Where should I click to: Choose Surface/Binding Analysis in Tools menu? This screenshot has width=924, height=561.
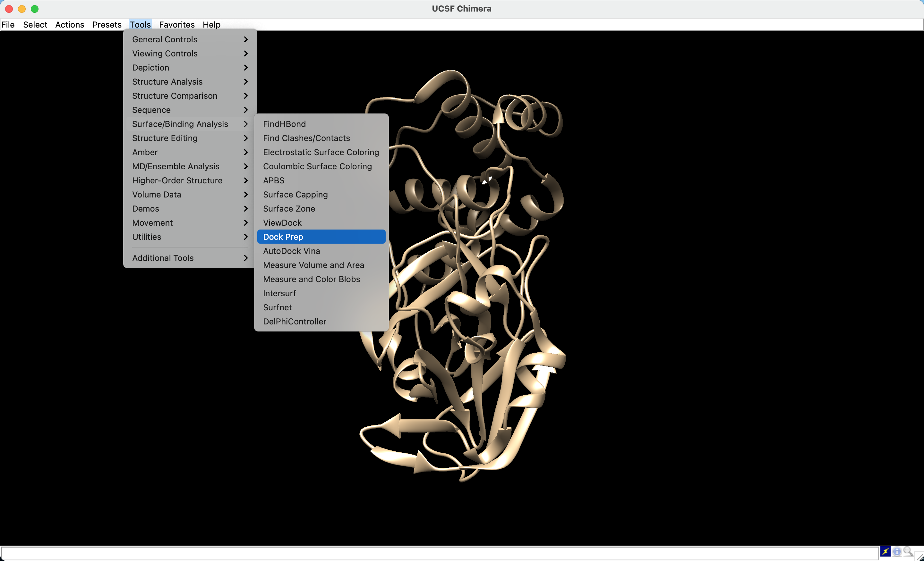pos(190,124)
